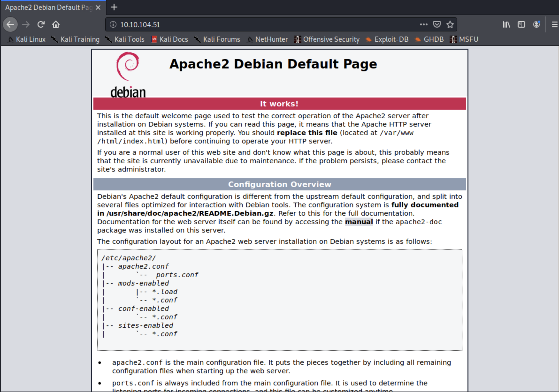Click the browser back arrow button

click(10, 25)
